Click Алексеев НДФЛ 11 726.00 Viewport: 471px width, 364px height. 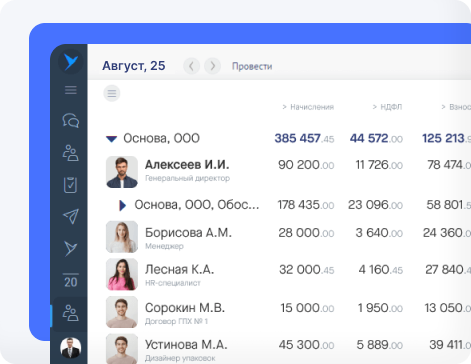(379, 165)
